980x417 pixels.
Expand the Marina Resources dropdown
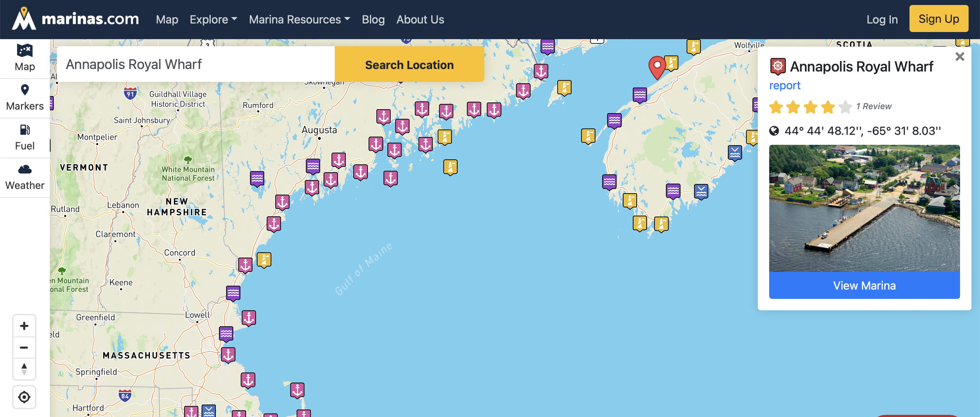coord(299,19)
